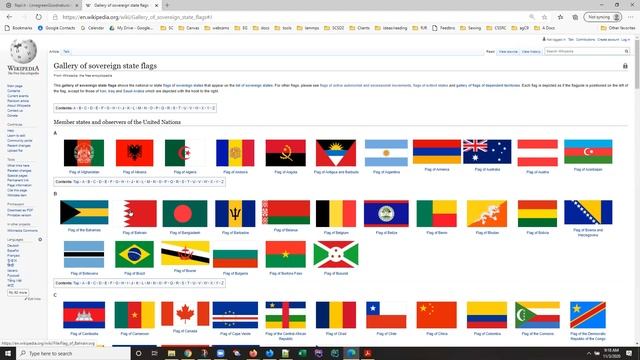Launch Firefox from the taskbar
Viewport: 640px width, 360px height.
pos(253,353)
